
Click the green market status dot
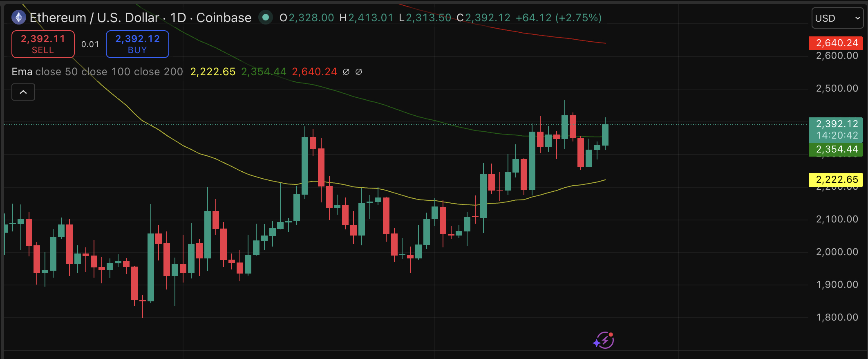(266, 17)
